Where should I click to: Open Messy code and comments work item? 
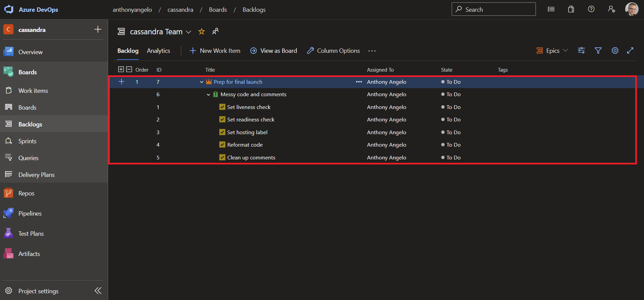pos(253,95)
